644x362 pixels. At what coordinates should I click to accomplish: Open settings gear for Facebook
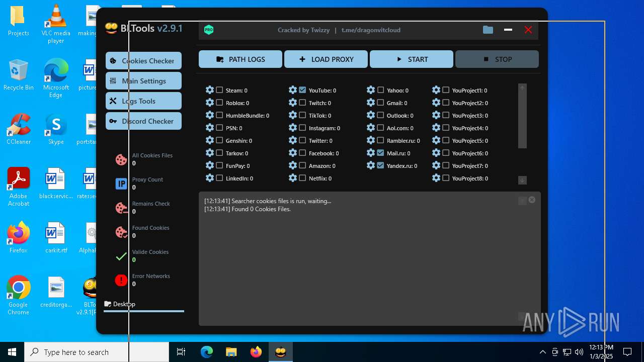293,153
